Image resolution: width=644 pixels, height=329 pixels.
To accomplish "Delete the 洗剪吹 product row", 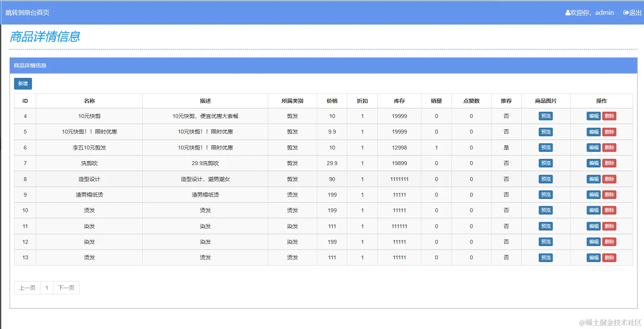I will (609, 163).
